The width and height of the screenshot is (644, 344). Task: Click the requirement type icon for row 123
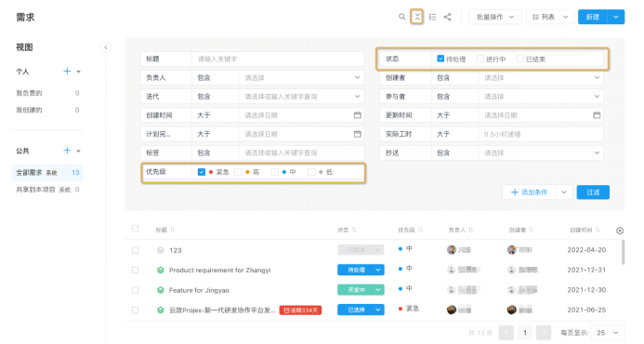(160, 250)
